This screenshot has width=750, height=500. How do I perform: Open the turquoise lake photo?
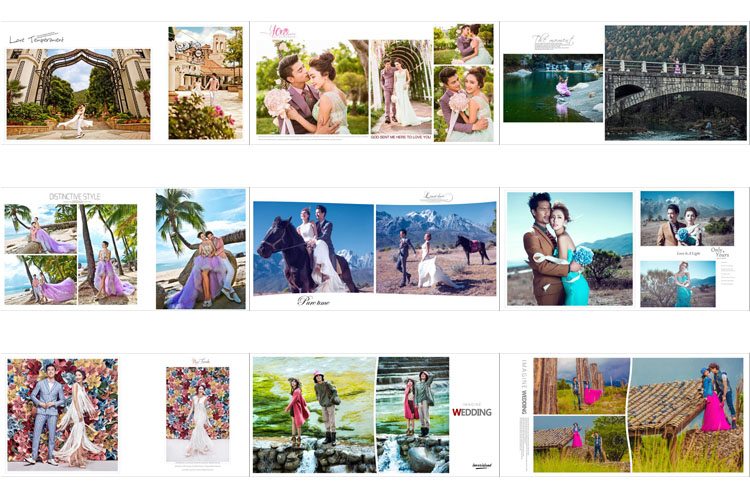553,88
